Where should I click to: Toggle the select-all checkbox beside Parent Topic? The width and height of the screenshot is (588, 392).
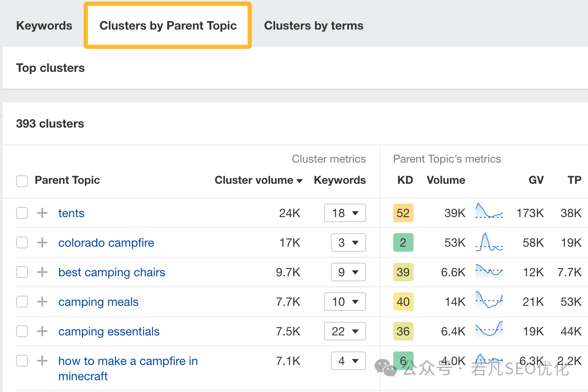pyautogui.click(x=22, y=181)
